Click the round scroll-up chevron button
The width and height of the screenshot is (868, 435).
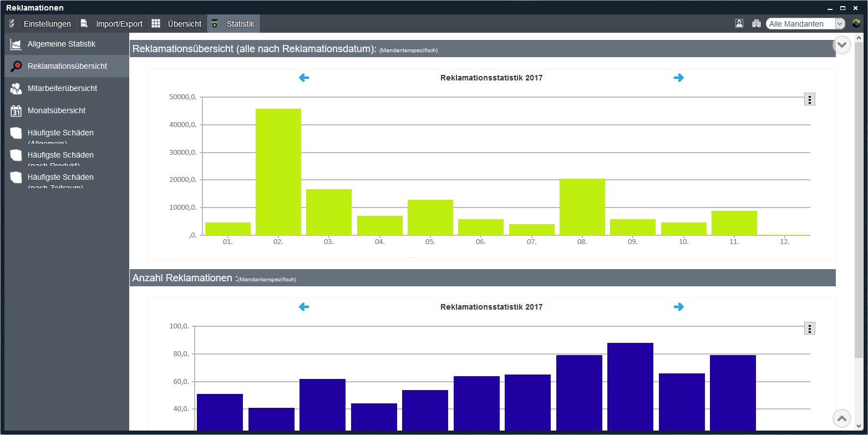coord(842,418)
